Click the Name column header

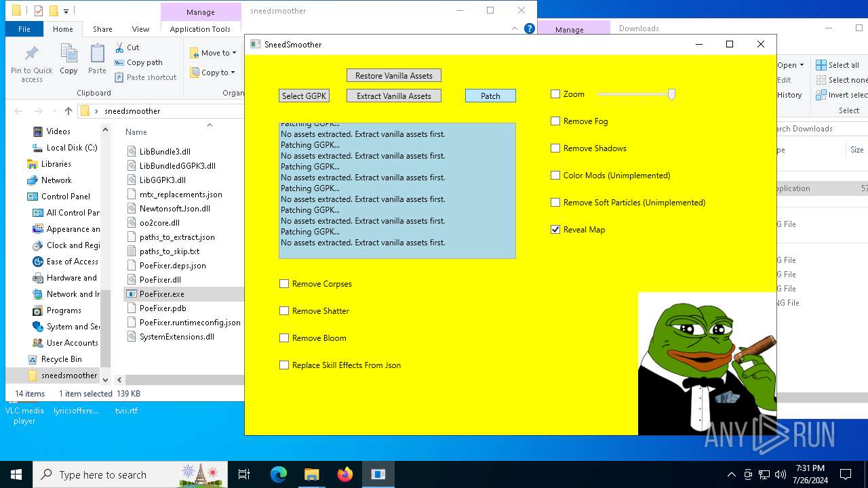point(136,132)
